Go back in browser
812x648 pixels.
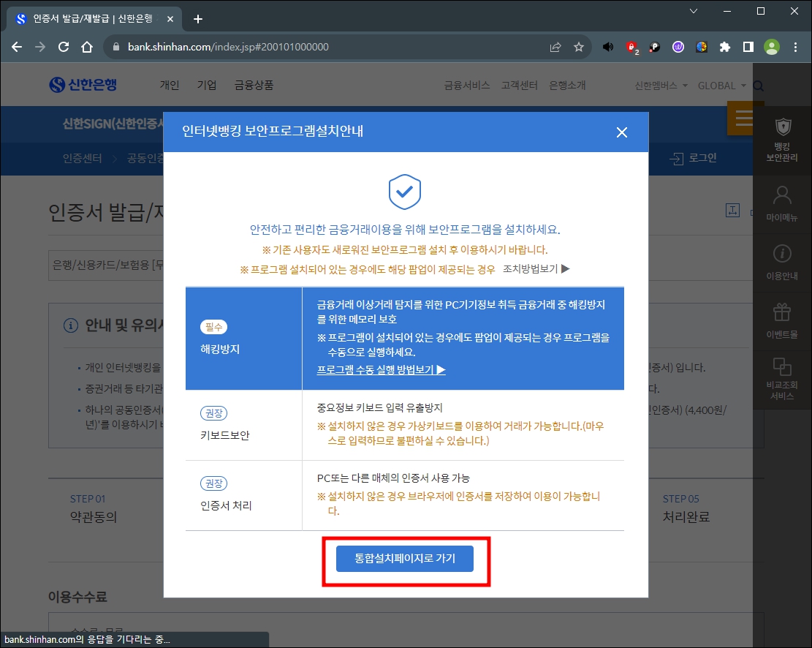click(17, 48)
